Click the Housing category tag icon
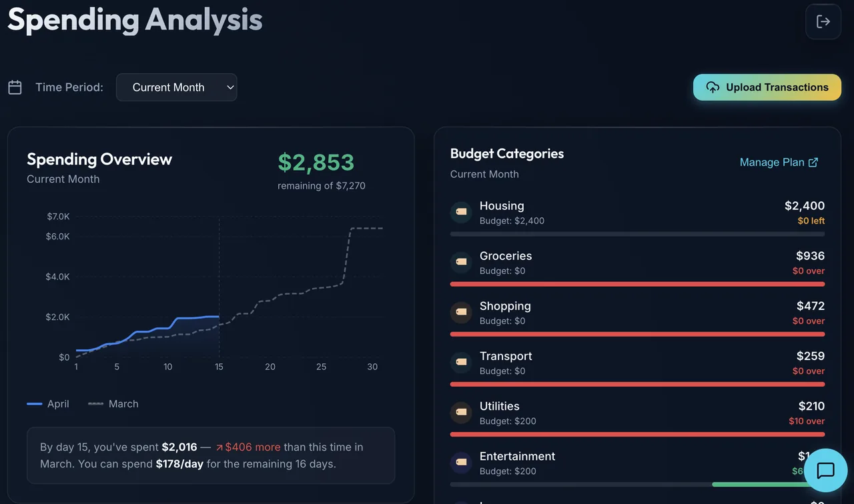 (x=461, y=212)
